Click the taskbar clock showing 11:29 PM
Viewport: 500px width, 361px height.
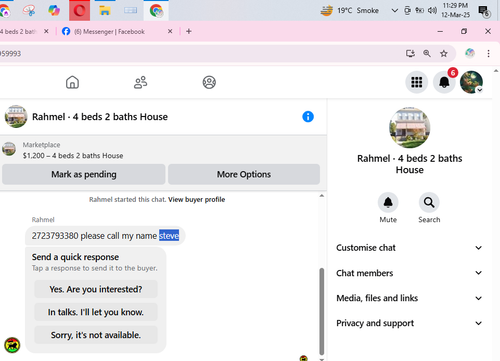(x=455, y=10)
